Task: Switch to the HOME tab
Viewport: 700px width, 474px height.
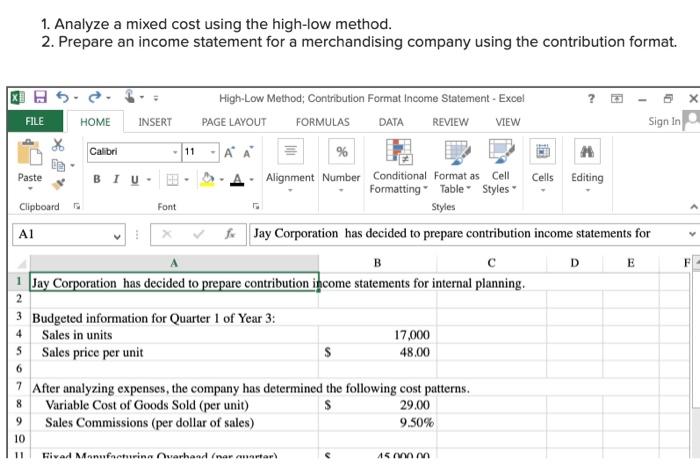Action: tap(95, 122)
